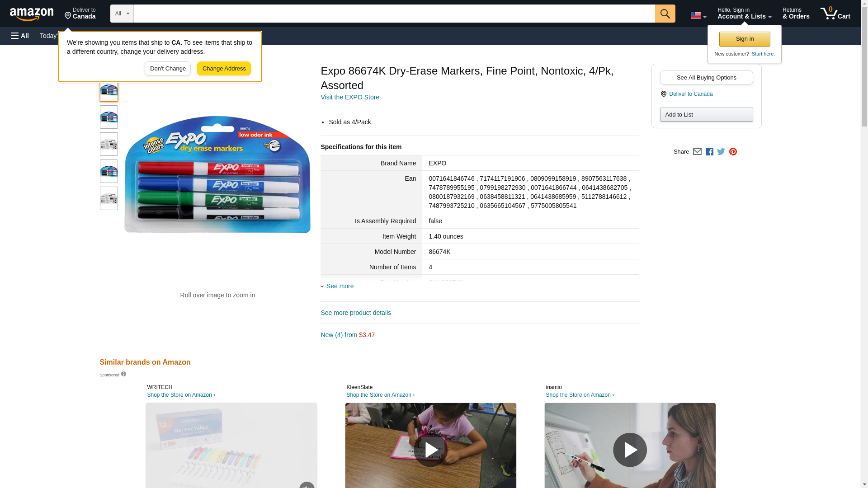
Task: Select the third product thumbnail
Action: click(109, 144)
